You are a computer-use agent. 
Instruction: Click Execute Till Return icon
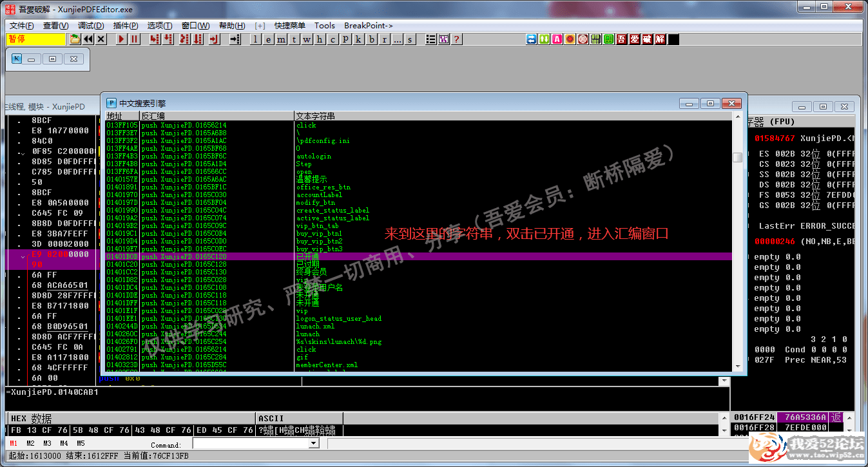click(x=215, y=39)
